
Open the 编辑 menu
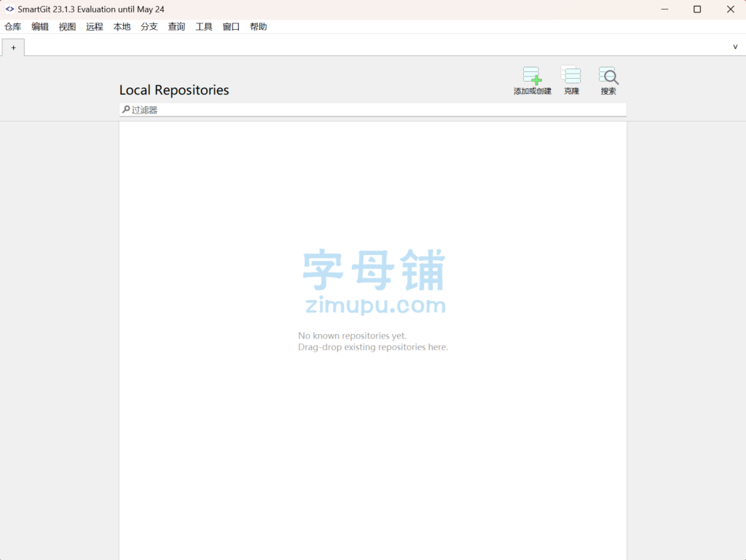point(40,27)
